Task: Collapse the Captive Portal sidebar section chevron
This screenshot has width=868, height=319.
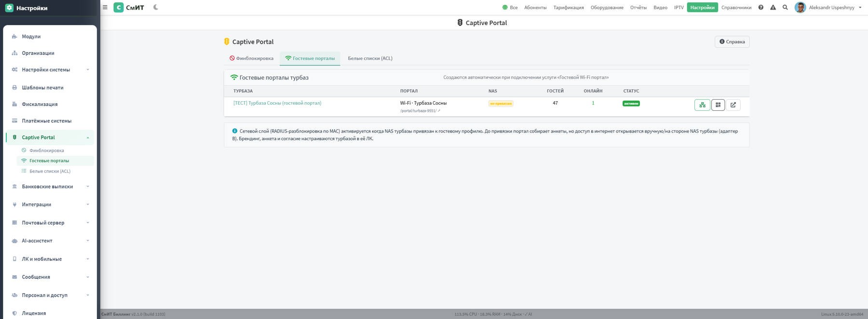Action: 88,138
